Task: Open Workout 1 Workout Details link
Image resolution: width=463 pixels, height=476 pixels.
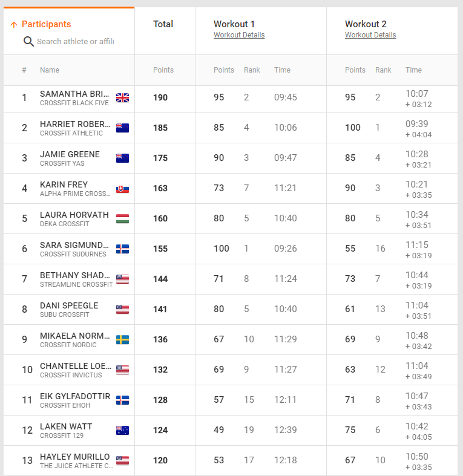Action: pos(239,35)
